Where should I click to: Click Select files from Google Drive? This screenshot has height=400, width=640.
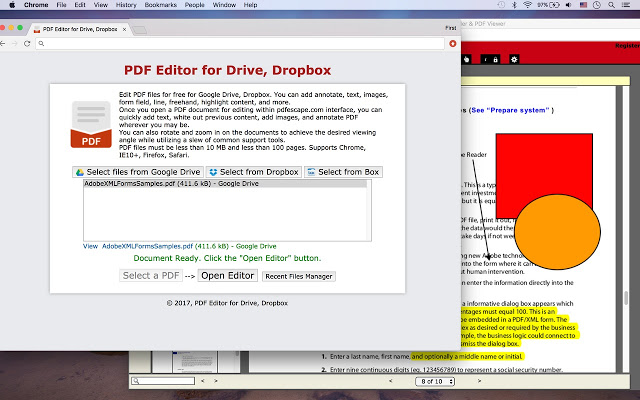tap(136, 172)
